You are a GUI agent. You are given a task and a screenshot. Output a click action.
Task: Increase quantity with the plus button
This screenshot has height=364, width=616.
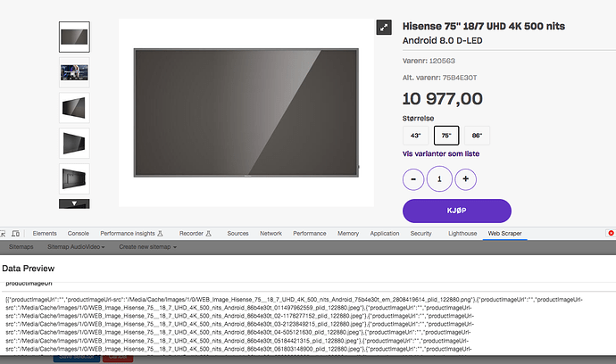(464, 178)
